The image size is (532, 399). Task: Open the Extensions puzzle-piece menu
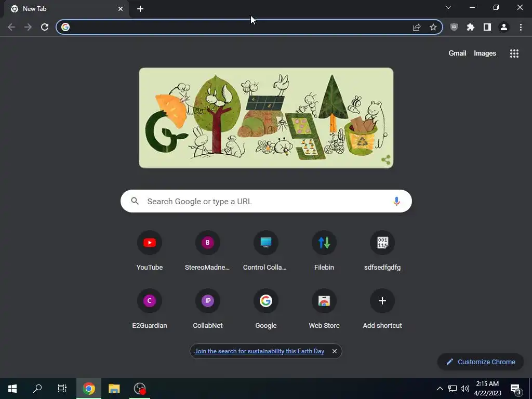(x=471, y=27)
